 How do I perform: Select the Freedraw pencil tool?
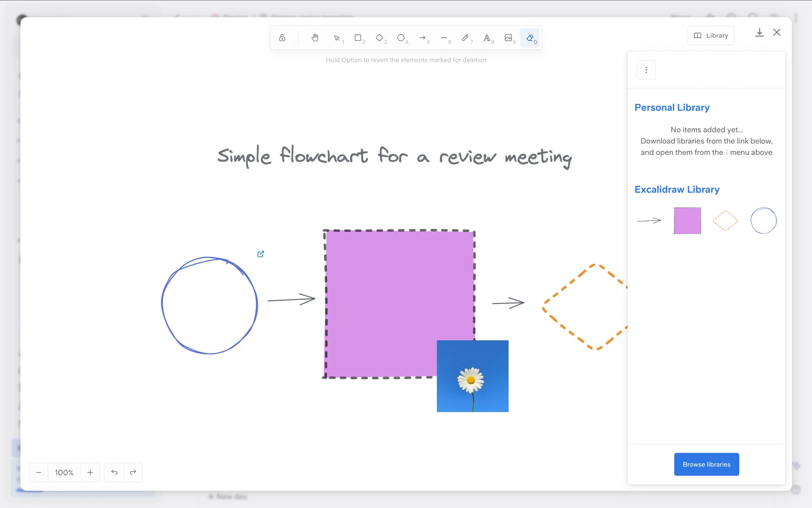point(465,38)
